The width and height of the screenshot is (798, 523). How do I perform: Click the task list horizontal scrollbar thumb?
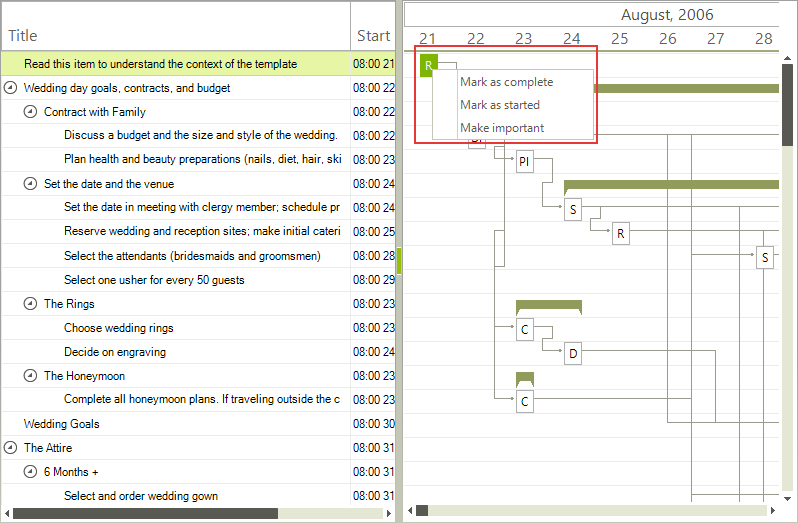tap(146, 513)
